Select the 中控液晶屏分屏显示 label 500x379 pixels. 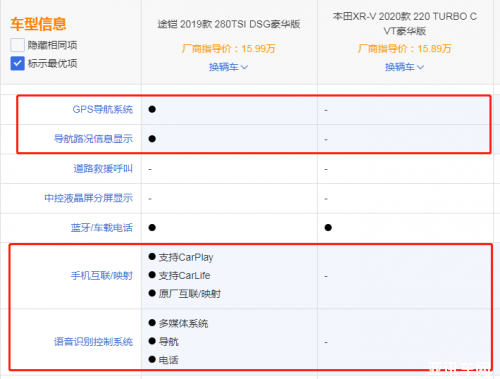89,198
